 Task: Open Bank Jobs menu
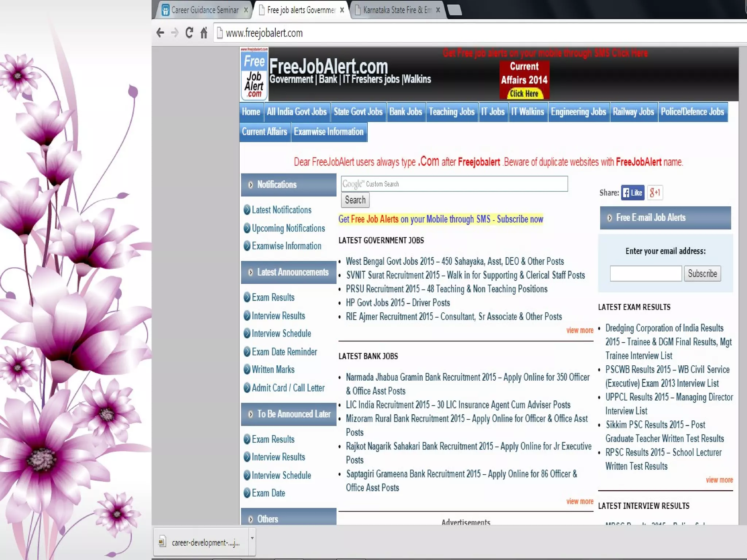[x=406, y=112]
